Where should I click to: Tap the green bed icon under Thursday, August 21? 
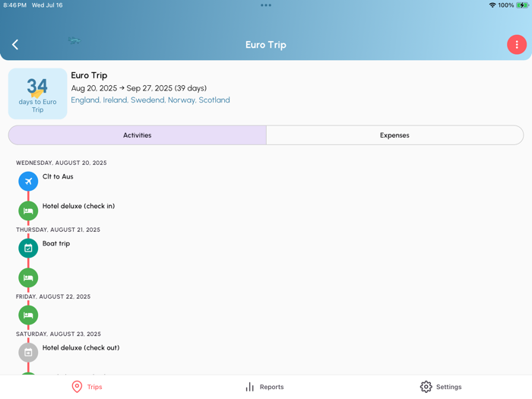(x=28, y=277)
